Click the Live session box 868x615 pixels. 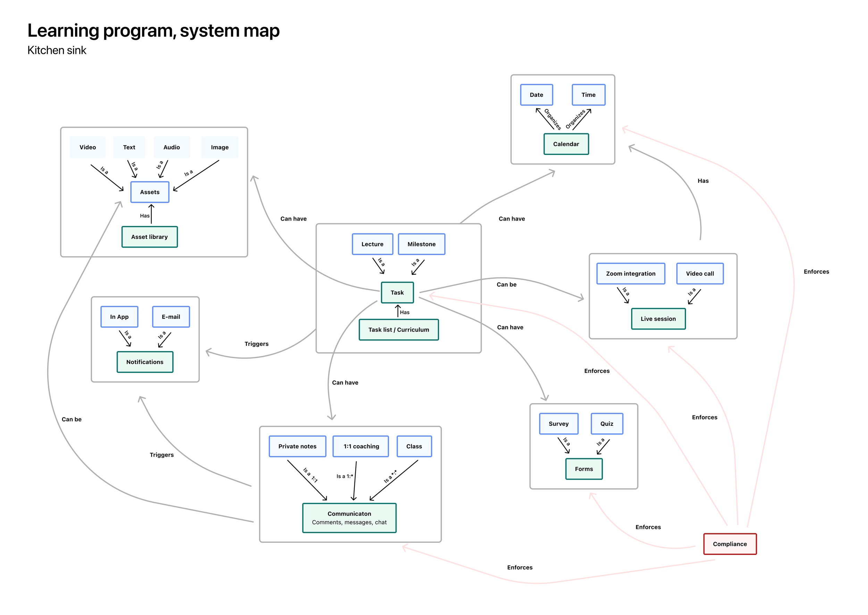[x=658, y=318]
